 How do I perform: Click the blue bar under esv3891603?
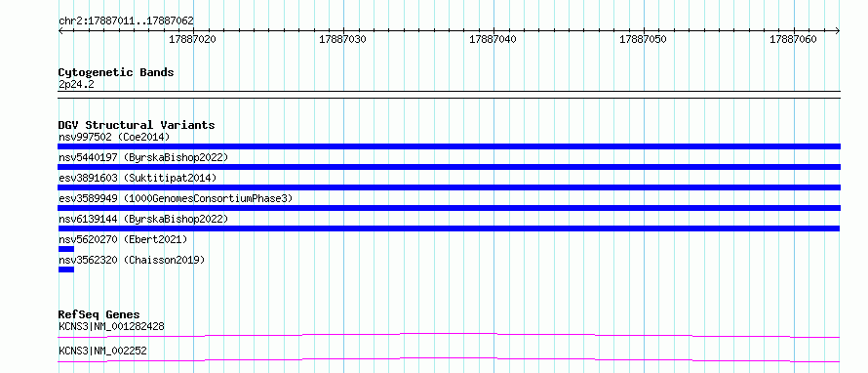[x=449, y=187]
